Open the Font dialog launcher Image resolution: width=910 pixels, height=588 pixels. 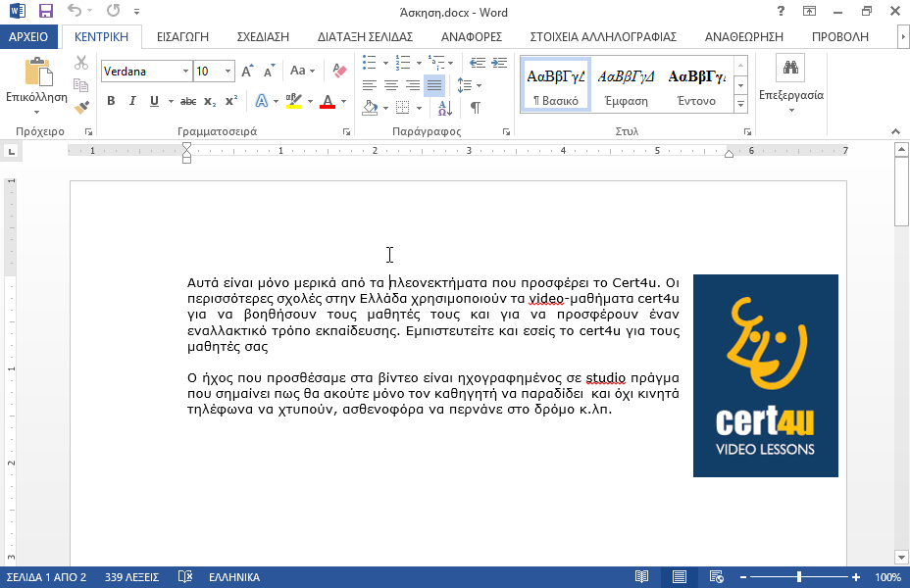pos(346,132)
